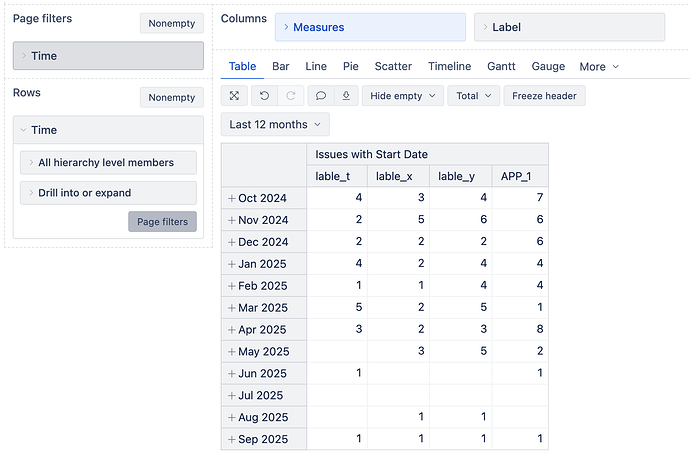
Task: Open the More chart types dropdown
Action: point(599,67)
